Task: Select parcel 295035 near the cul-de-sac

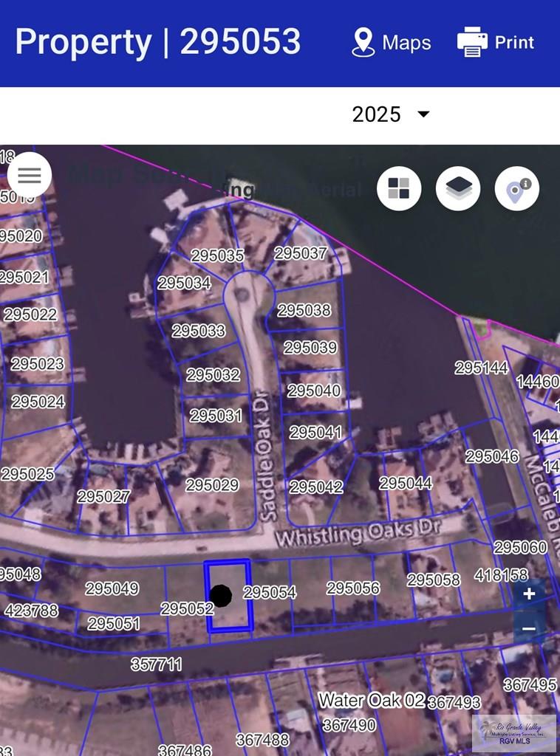Action: [x=217, y=255]
